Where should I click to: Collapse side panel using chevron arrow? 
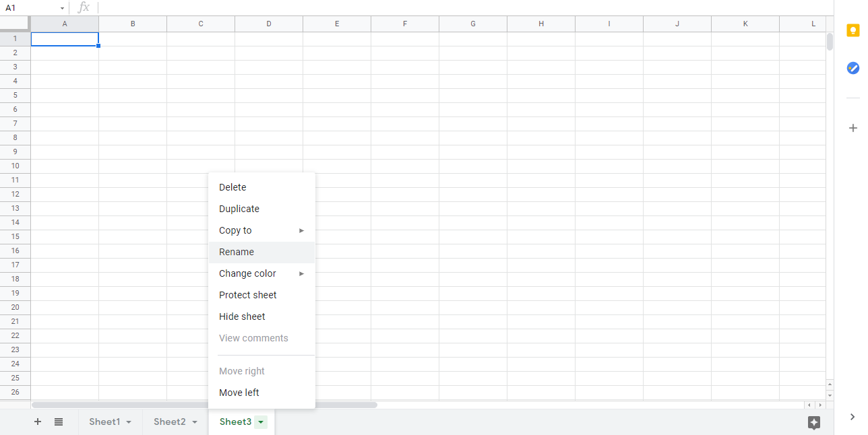[x=853, y=417]
